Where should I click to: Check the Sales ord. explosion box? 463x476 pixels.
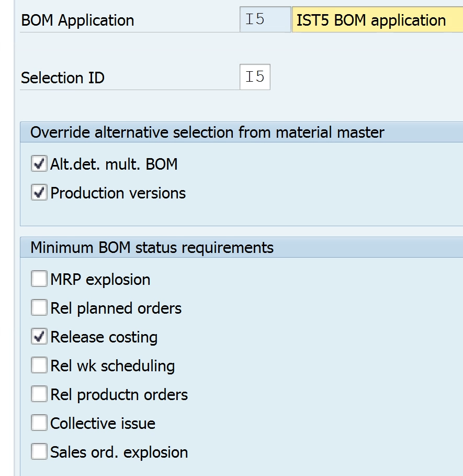point(39,452)
